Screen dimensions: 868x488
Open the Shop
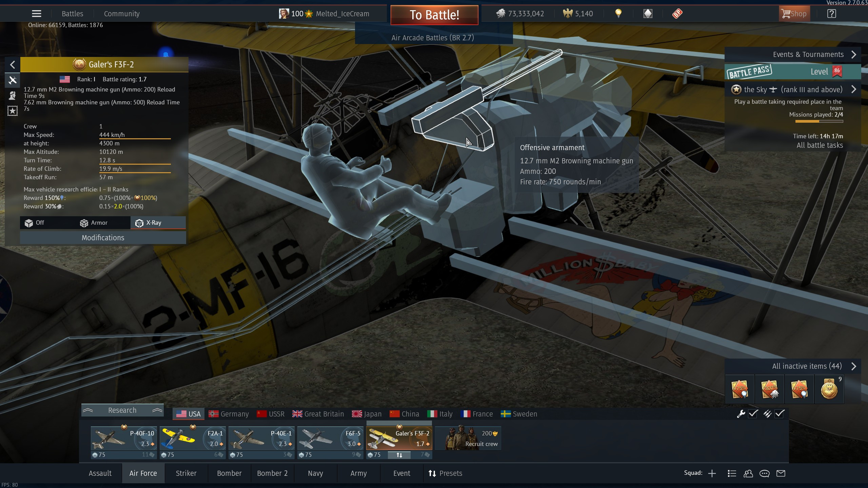point(794,14)
